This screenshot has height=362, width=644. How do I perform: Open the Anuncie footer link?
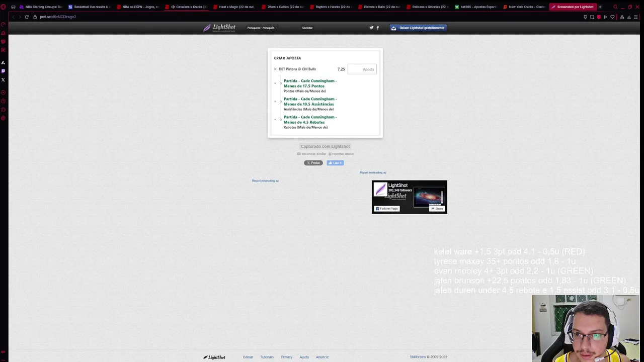click(322, 357)
